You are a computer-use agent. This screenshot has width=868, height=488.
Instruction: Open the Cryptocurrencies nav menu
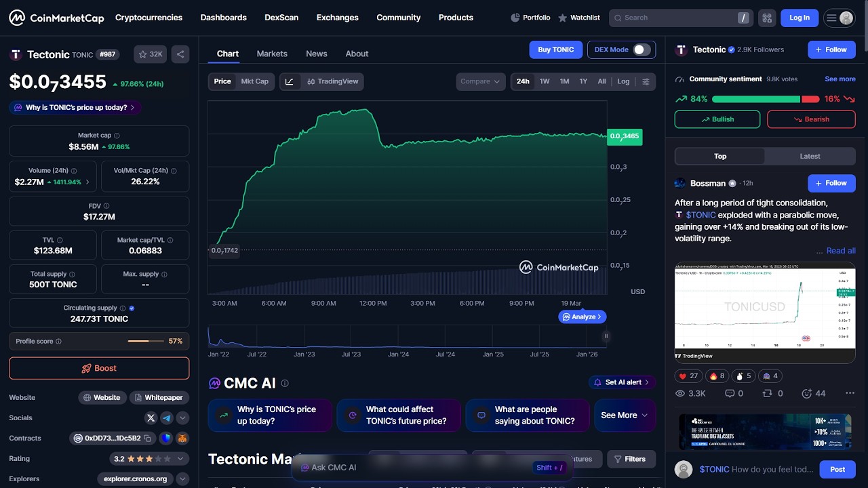pos(149,18)
